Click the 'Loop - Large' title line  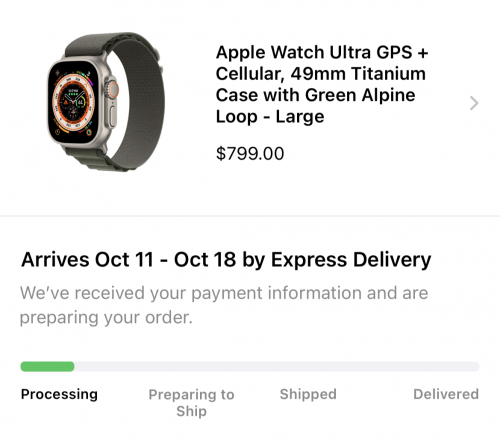click(270, 117)
